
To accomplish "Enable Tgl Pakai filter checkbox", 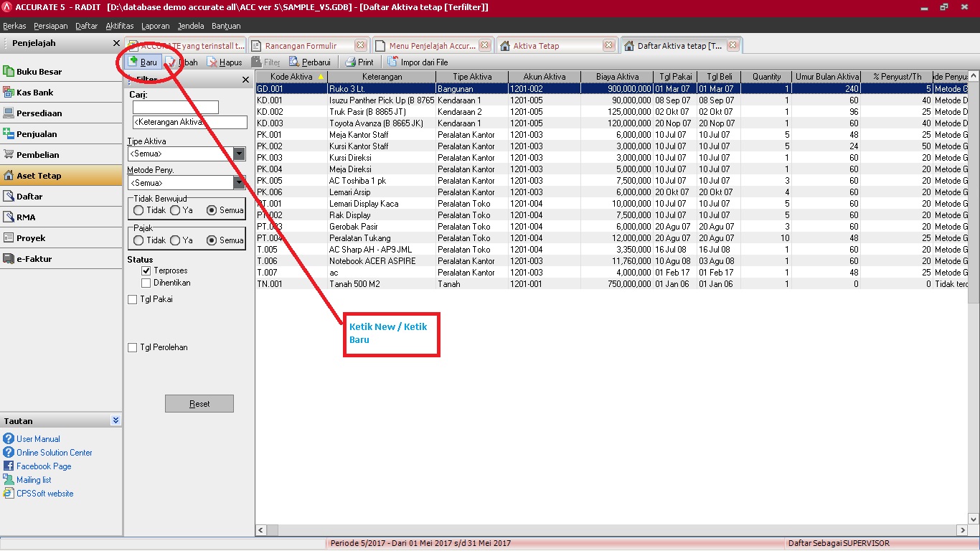I will (132, 299).
